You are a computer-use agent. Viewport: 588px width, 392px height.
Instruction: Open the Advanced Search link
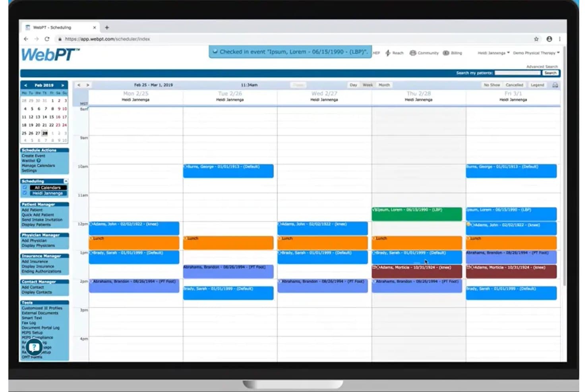(x=542, y=67)
